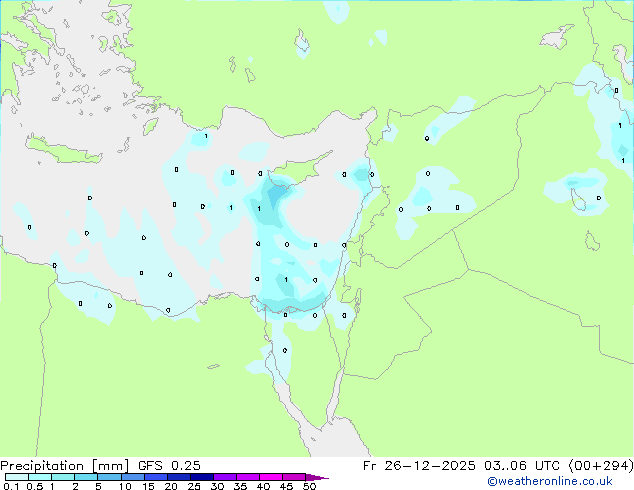634x490 pixels.
Task: Click the legend swatch between 10 and 15
Action: point(132,477)
